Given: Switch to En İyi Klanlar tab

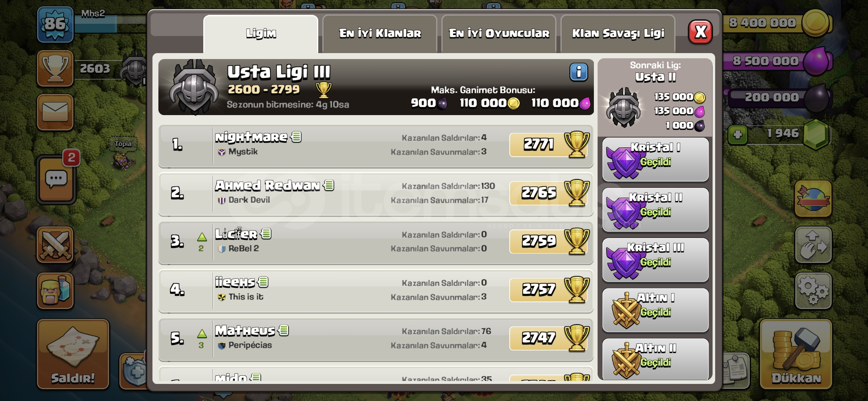Looking at the screenshot, I should (380, 34).
